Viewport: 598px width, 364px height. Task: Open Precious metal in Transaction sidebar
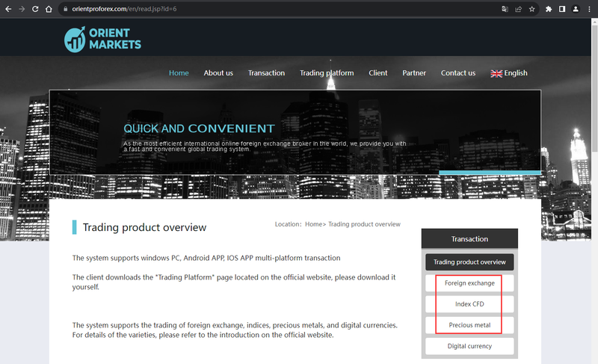pos(469,325)
